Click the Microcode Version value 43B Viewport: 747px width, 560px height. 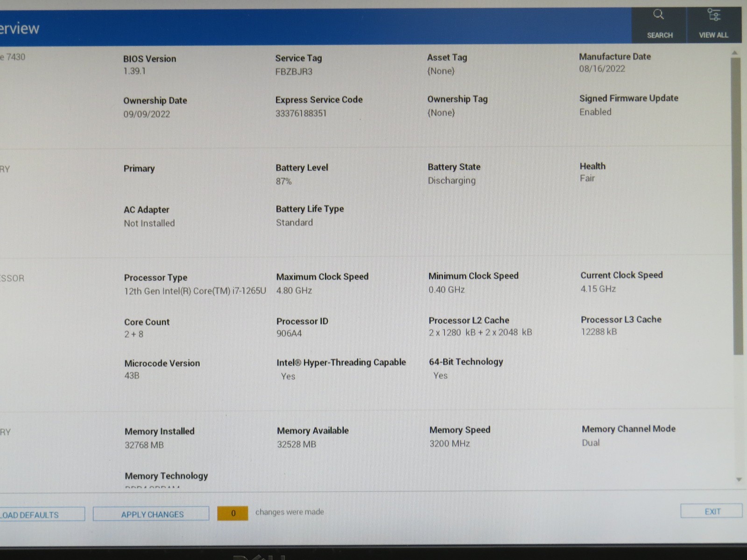[x=132, y=376]
